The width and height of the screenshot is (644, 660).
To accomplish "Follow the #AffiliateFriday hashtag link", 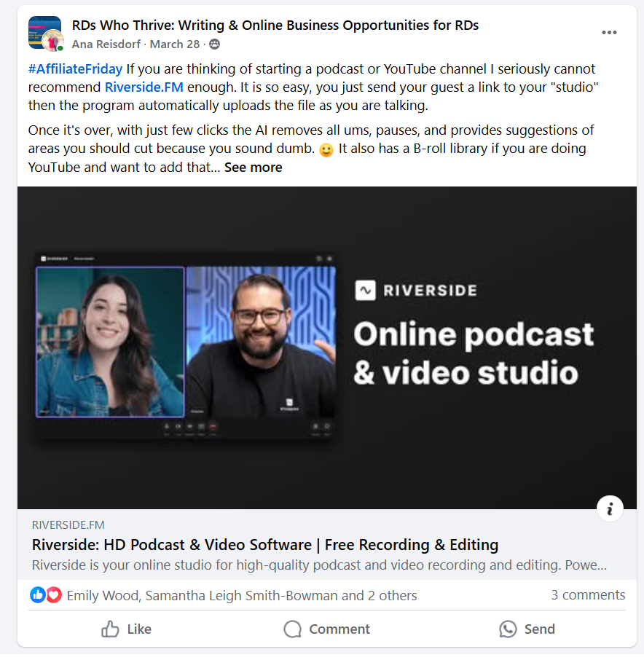I will coord(75,68).
